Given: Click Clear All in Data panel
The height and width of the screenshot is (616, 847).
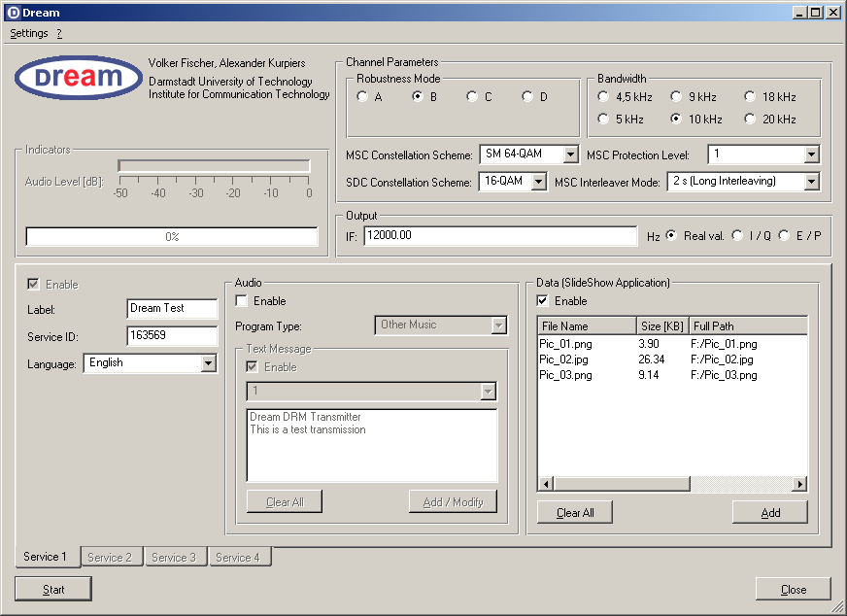Looking at the screenshot, I should click(575, 512).
